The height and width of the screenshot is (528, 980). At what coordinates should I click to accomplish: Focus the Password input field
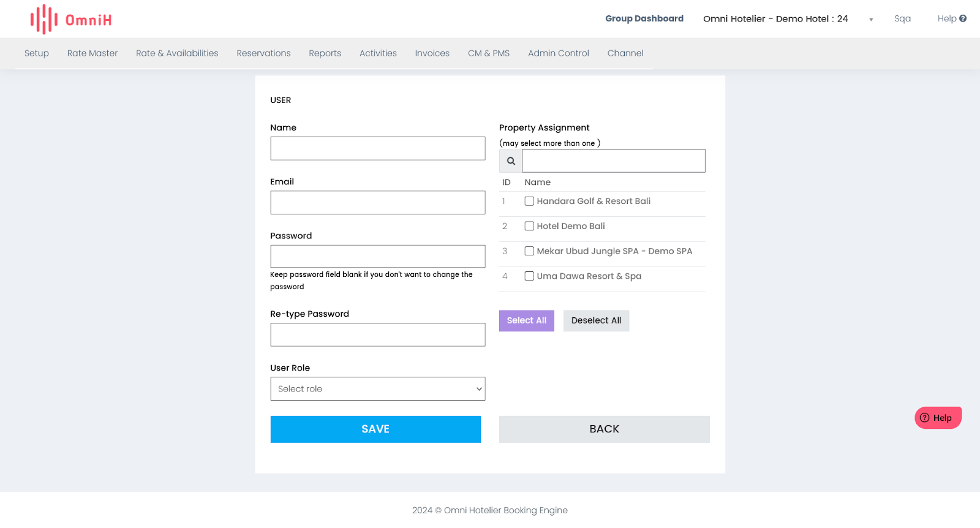point(378,256)
